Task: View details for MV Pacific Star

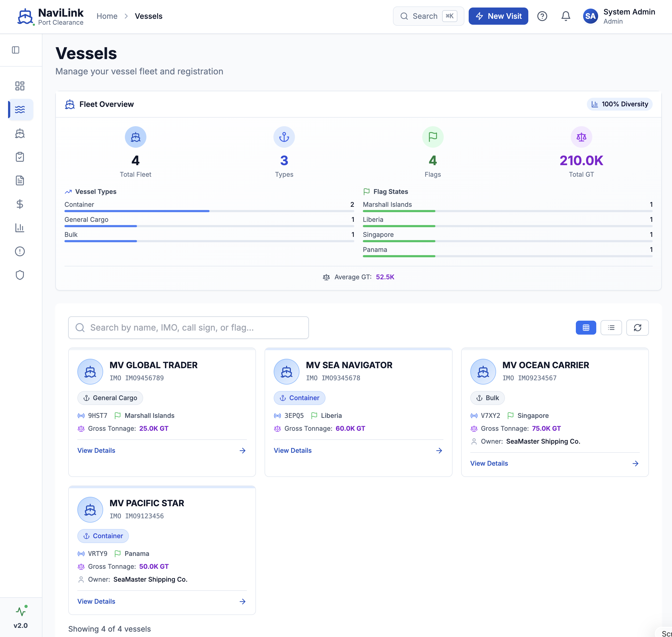Action: (x=96, y=601)
